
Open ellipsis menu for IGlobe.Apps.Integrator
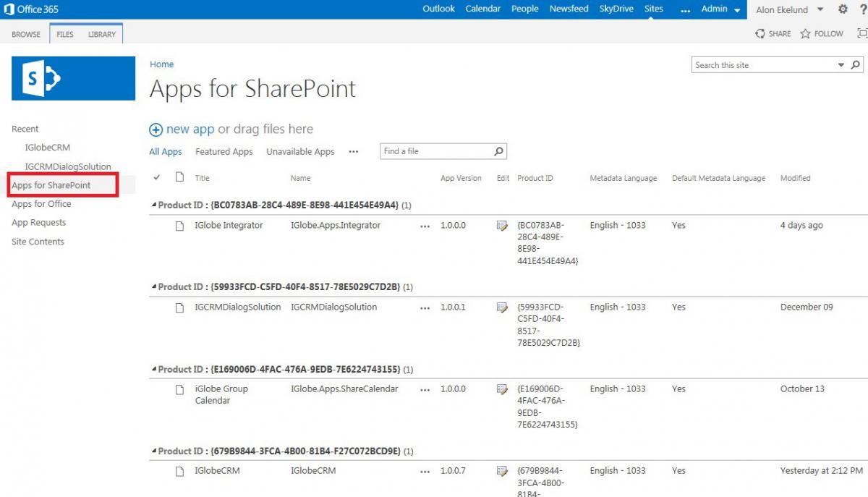coord(425,226)
